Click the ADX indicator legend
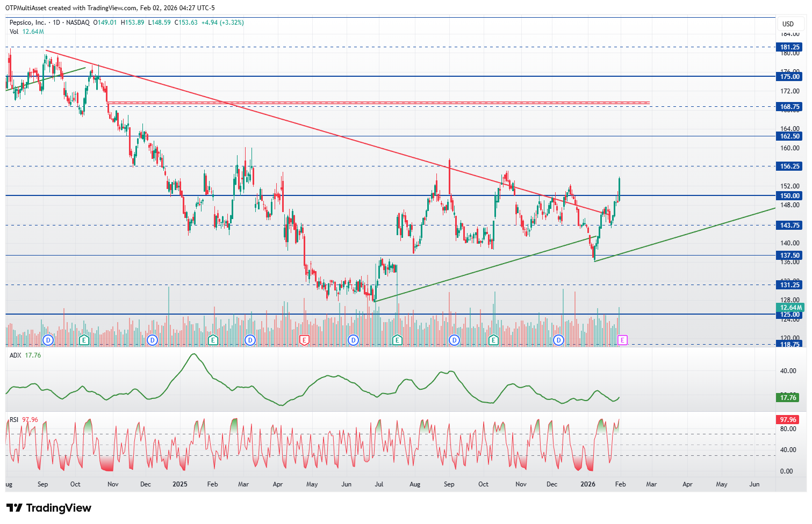This screenshot has width=812, height=524. [25, 355]
